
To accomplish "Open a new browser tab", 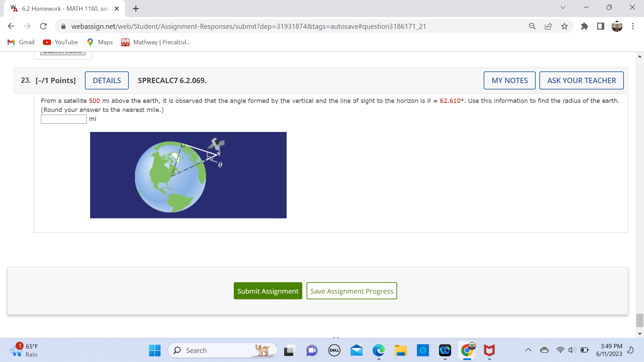I will pos(136,9).
